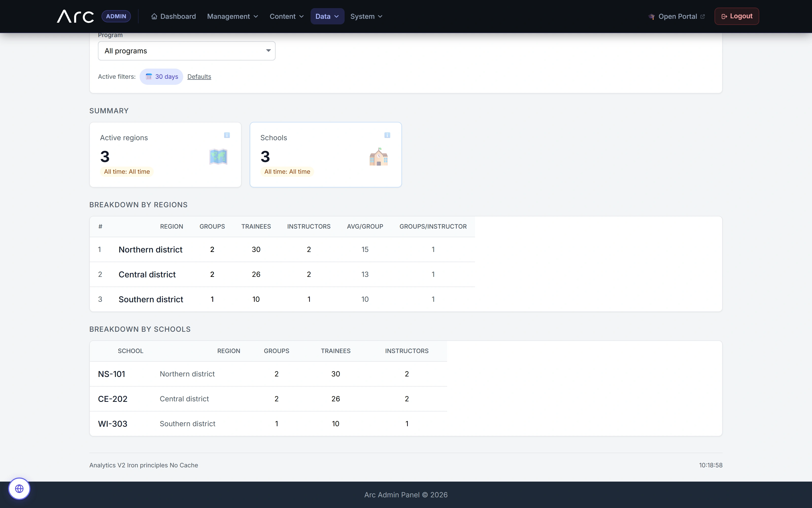Click the Northern district row in regions table
Image resolution: width=812 pixels, height=508 pixels.
coord(282,249)
